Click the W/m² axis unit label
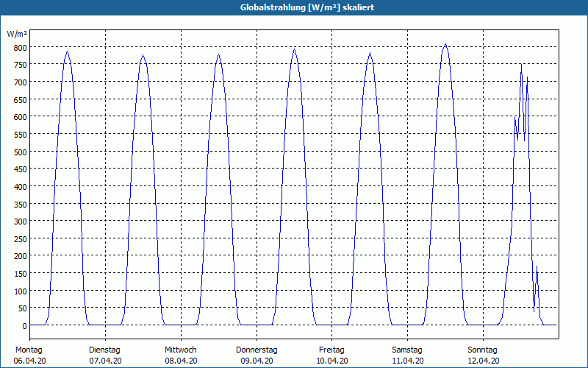Viewport: 588px width, 368px height. click(x=17, y=34)
